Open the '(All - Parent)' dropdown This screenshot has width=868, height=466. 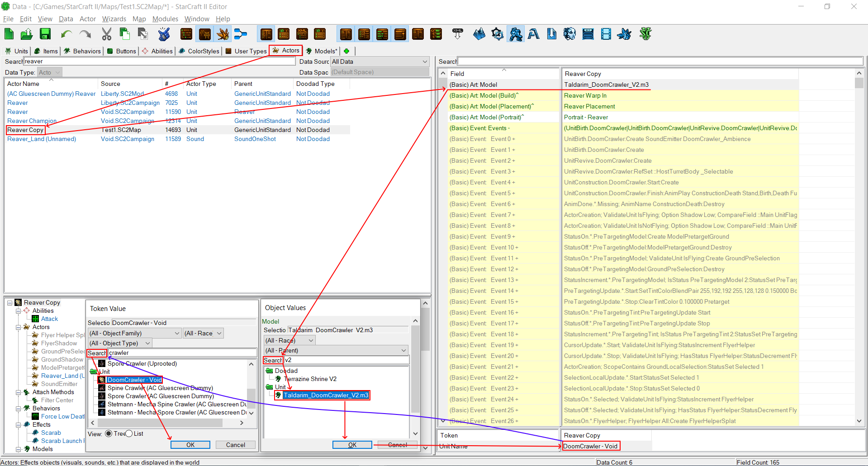pos(336,350)
